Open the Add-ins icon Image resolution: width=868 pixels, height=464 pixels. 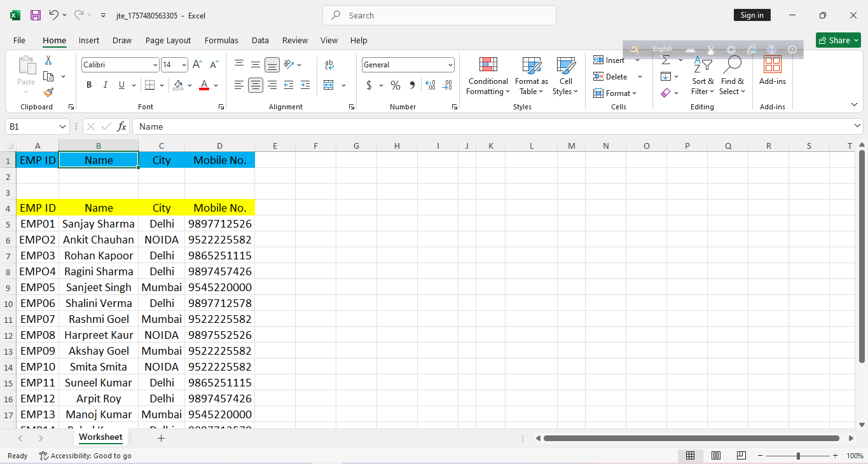pyautogui.click(x=772, y=65)
